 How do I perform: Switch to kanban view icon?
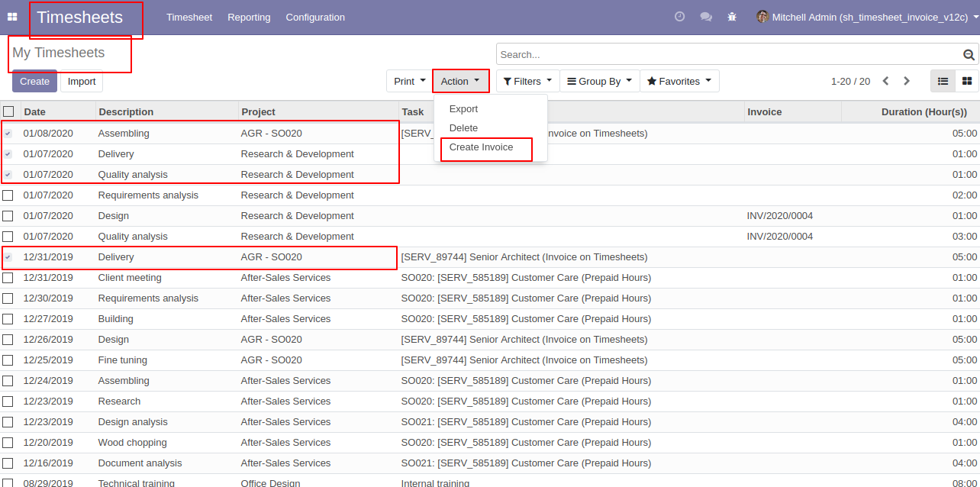click(967, 81)
